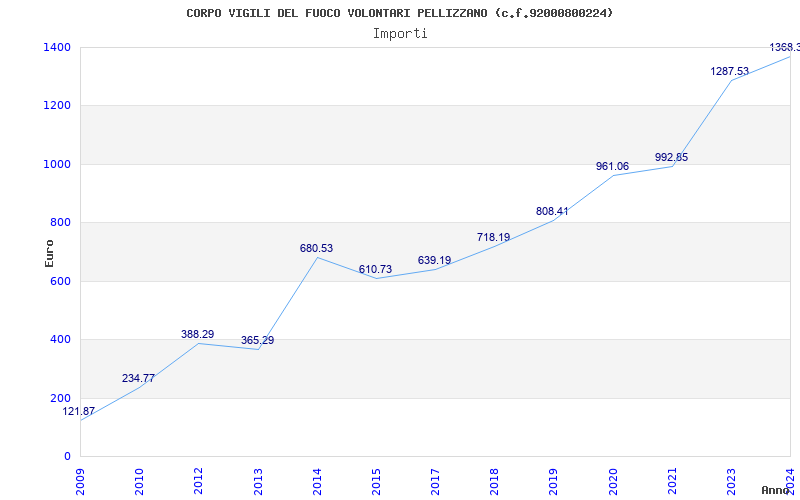Click the 2020 x-axis tick label
This screenshot has width=800, height=500.
[613, 481]
